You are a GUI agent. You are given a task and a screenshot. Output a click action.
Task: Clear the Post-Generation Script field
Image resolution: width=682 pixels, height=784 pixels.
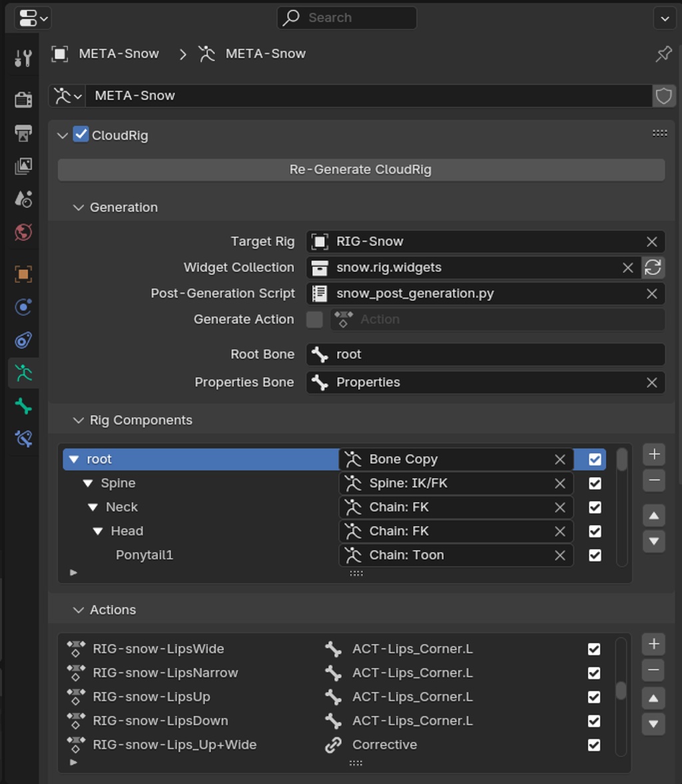click(x=651, y=294)
